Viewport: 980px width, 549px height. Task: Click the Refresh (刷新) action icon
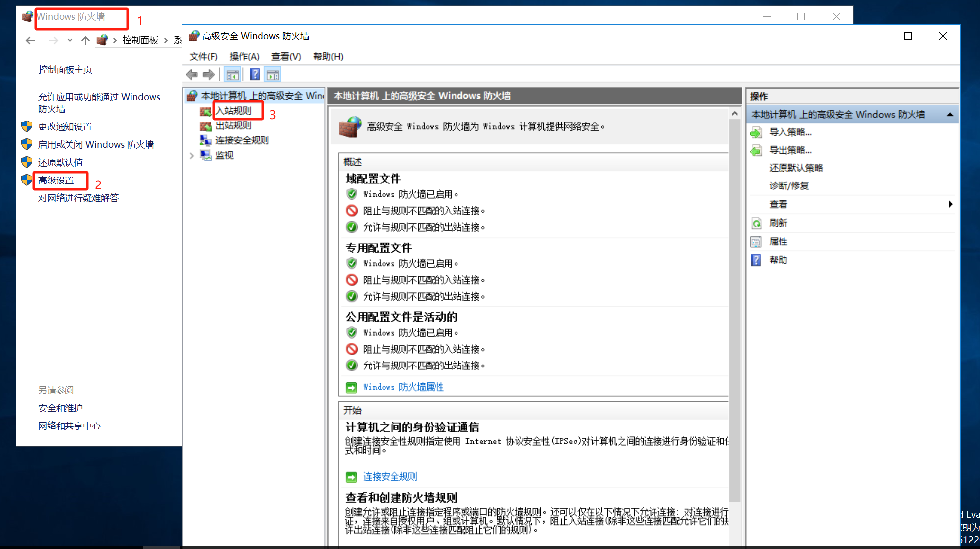[756, 223]
